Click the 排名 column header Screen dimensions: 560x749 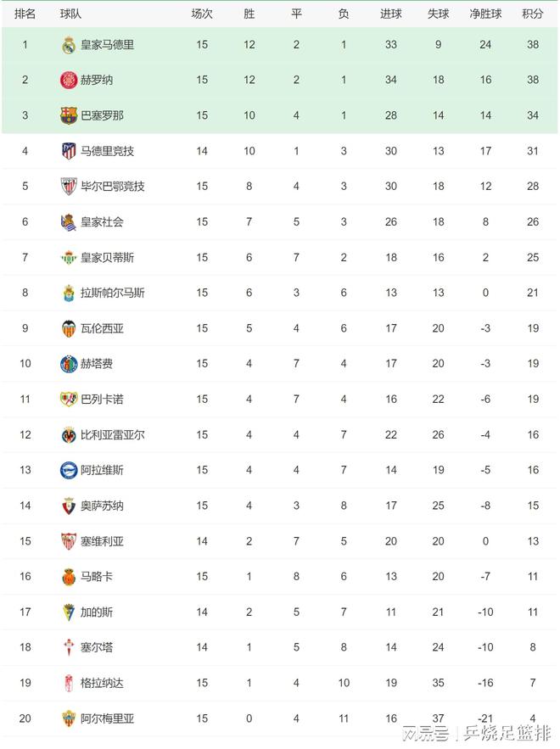pos(25,14)
